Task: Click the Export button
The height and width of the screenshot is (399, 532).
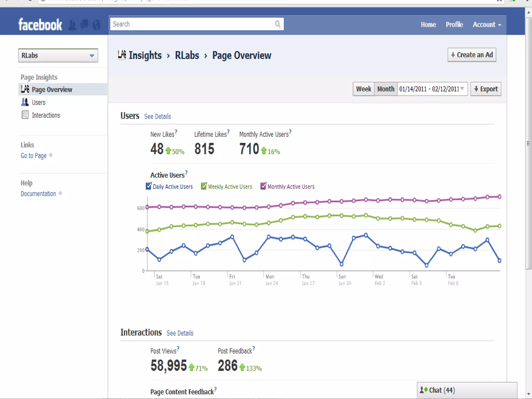Action: tap(486, 89)
